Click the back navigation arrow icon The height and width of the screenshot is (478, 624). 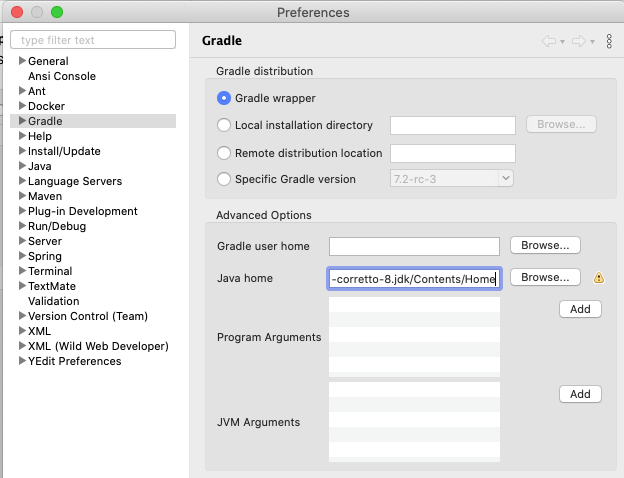point(548,41)
